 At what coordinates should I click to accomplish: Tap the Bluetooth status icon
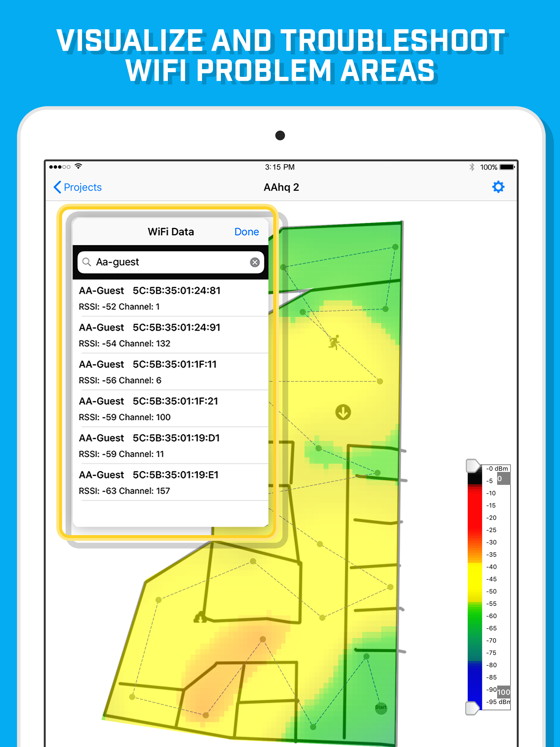coord(471,167)
